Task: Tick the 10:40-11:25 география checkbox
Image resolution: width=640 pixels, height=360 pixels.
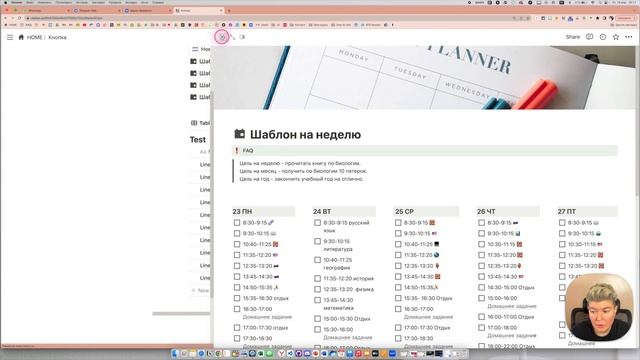Action: pos(318,260)
